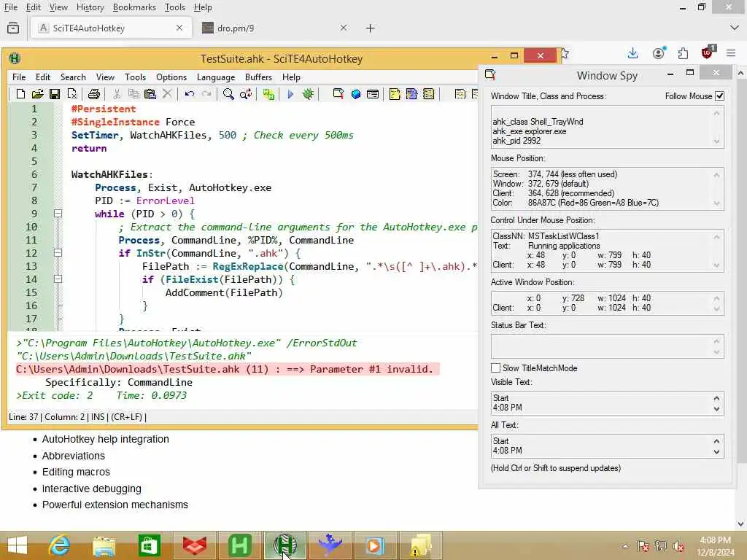747x560 pixels.
Task: Click the blue cube toolbar icon
Action: pos(356,94)
